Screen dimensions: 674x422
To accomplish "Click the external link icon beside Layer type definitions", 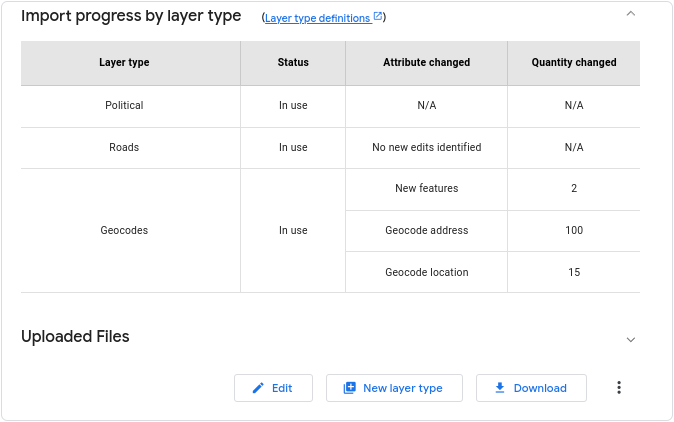I will coord(377,17).
